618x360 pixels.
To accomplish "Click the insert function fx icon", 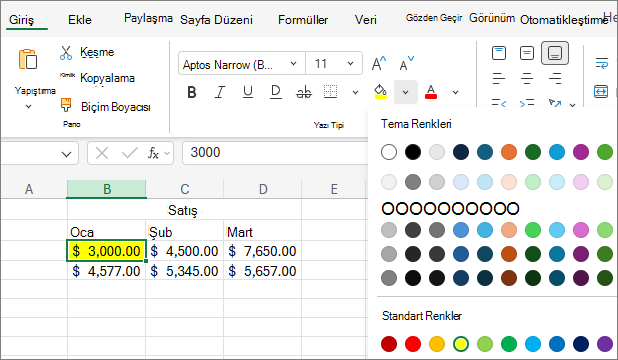I will pos(153,153).
